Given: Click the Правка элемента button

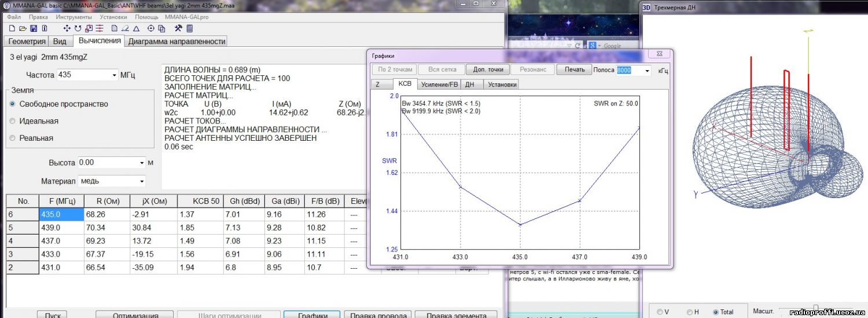Looking at the screenshot, I should point(455,315).
